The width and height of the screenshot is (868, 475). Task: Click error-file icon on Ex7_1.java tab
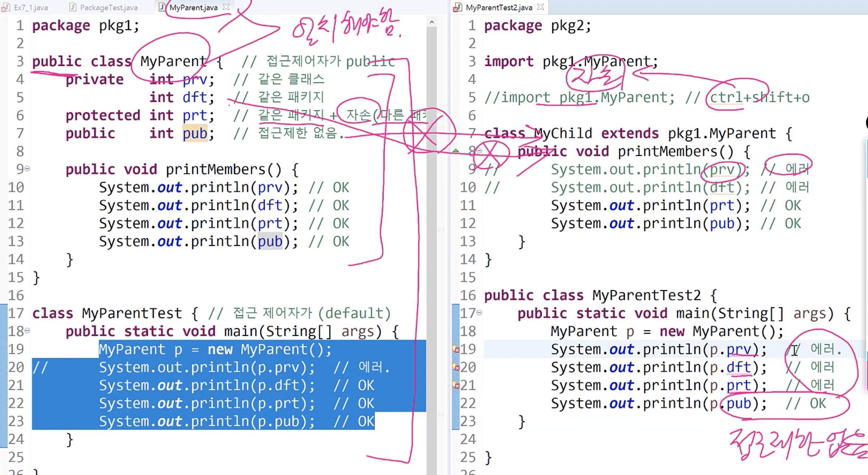(x=6, y=7)
